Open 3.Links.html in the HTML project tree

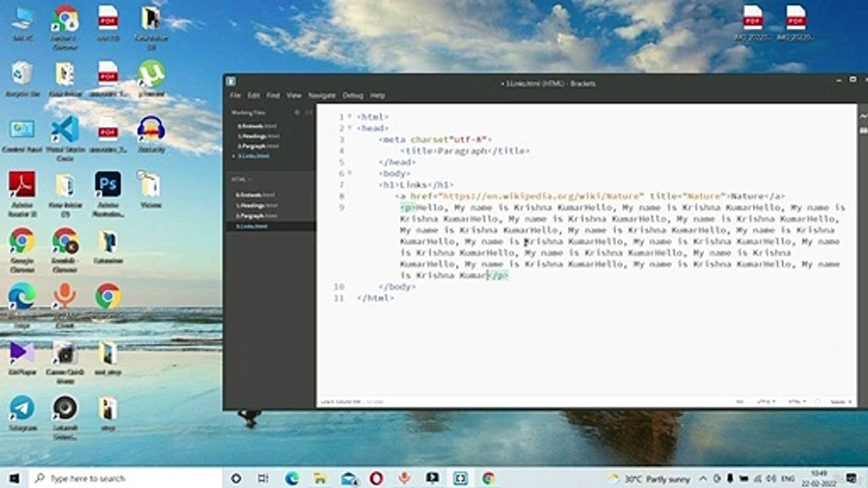tap(252, 226)
